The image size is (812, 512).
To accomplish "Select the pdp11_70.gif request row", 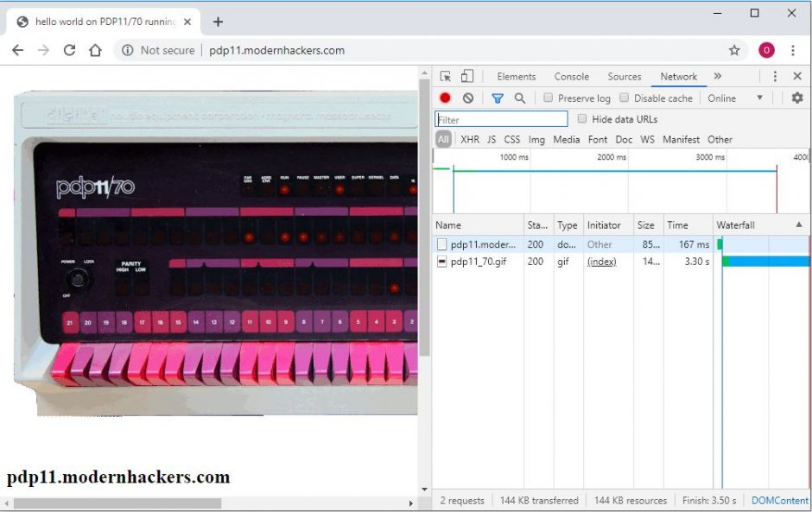I will coord(621,262).
